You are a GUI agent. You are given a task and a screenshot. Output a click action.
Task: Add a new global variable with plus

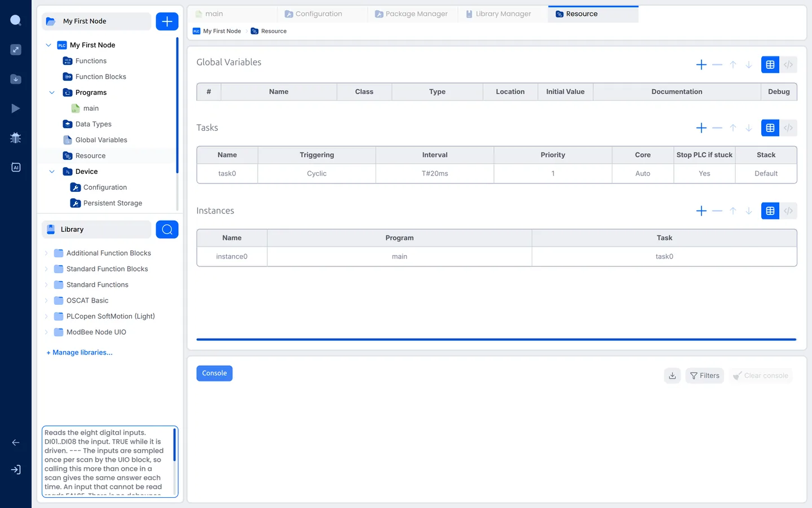coord(701,65)
